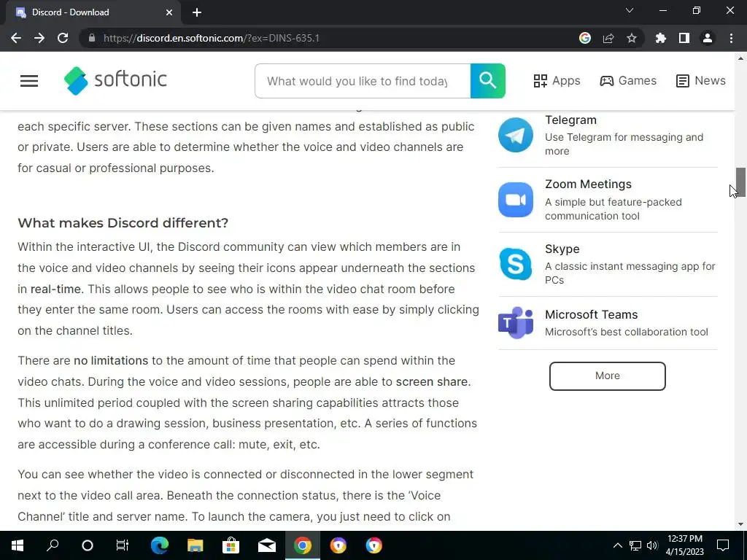This screenshot has height=560, width=747.
Task: Open a new browser tab
Action: coord(197,12)
